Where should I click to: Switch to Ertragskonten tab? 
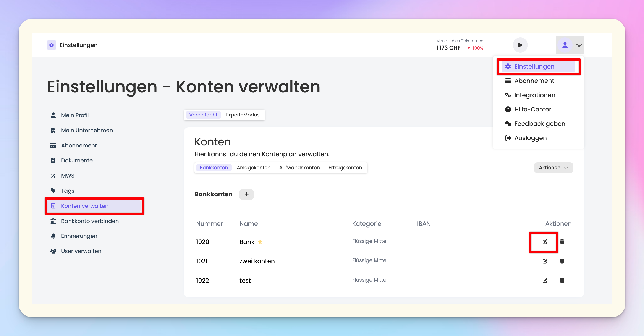click(x=345, y=168)
